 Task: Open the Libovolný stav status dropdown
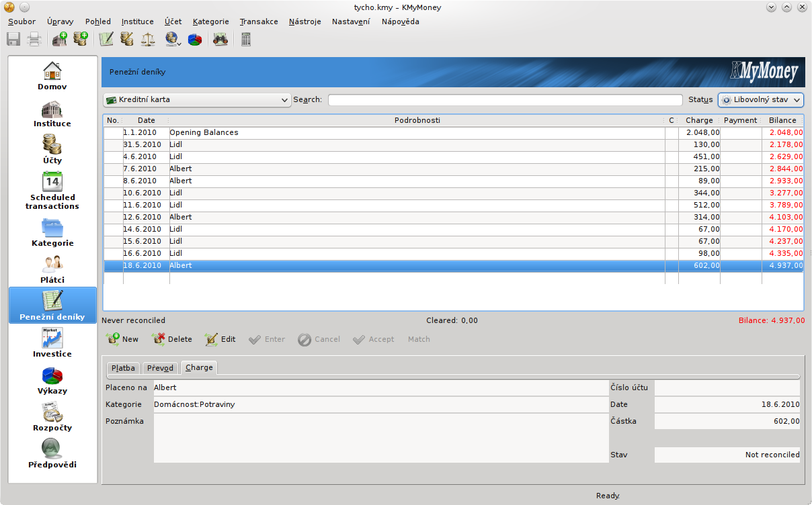(761, 99)
